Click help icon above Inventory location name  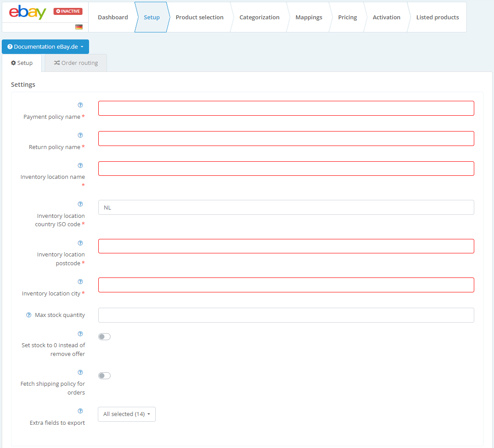pos(80,166)
